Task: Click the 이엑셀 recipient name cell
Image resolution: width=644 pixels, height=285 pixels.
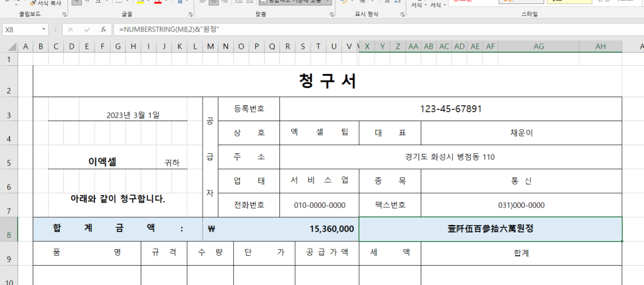Action: (102, 157)
